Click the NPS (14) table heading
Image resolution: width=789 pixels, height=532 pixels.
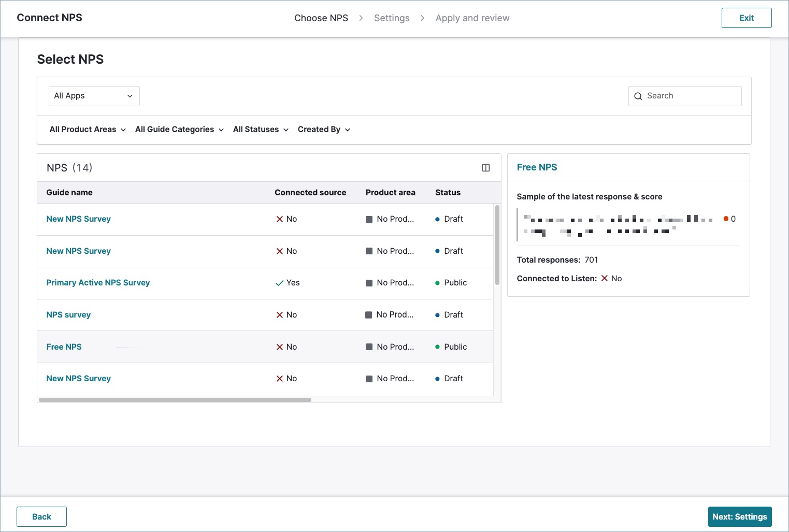(x=69, y=168)
